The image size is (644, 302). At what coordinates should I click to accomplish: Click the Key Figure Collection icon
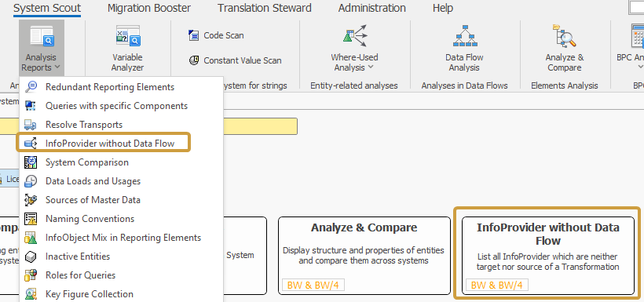31,294
